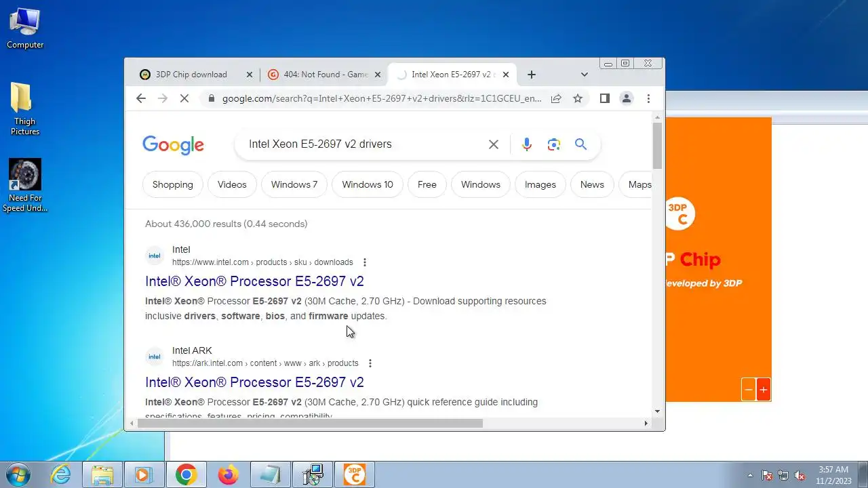This screenshot has width=868, height=488.
Task: Click the horizontal scrollbar thumb in Chrome
Action: (310, 423)
